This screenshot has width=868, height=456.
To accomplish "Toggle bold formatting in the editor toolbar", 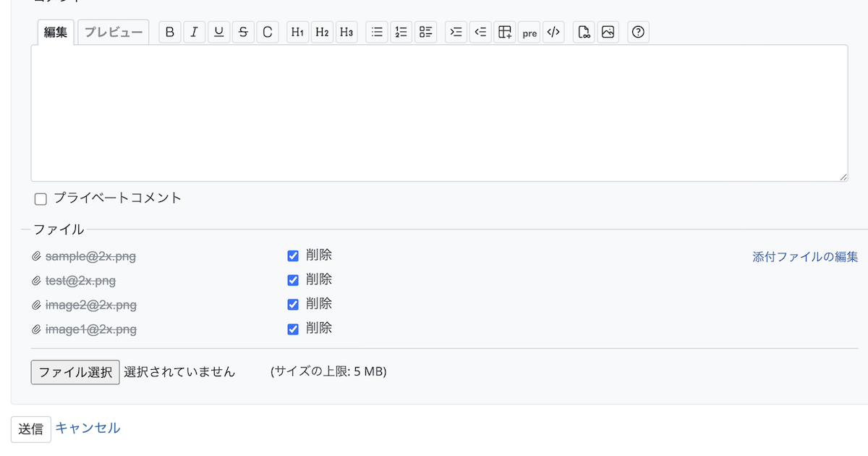I will pos(169,33).
